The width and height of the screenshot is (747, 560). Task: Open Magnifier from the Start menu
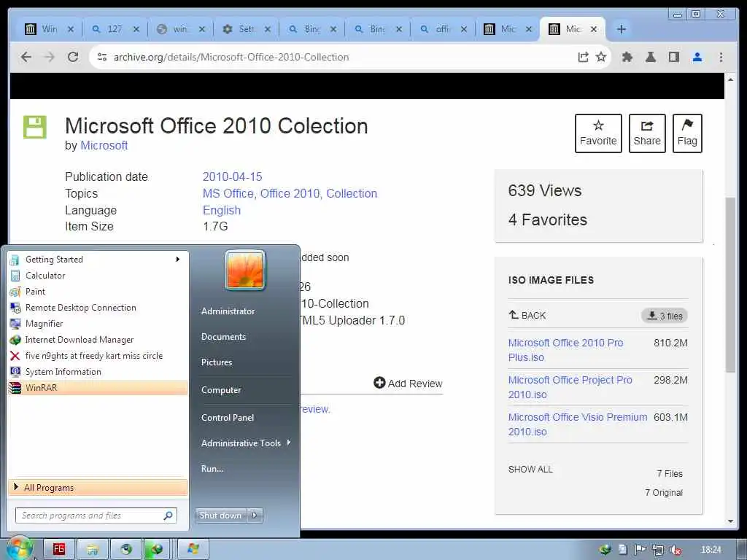[98, 324]
